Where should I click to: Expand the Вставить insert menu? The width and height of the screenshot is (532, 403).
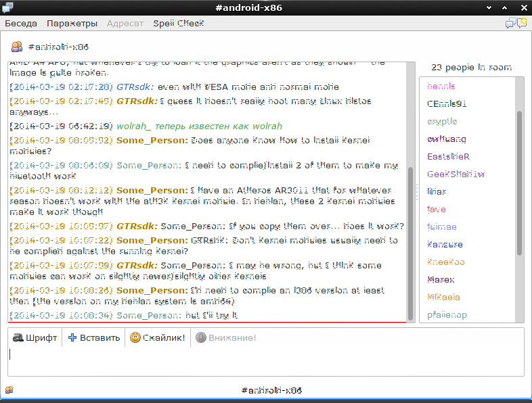pos(93,337)
